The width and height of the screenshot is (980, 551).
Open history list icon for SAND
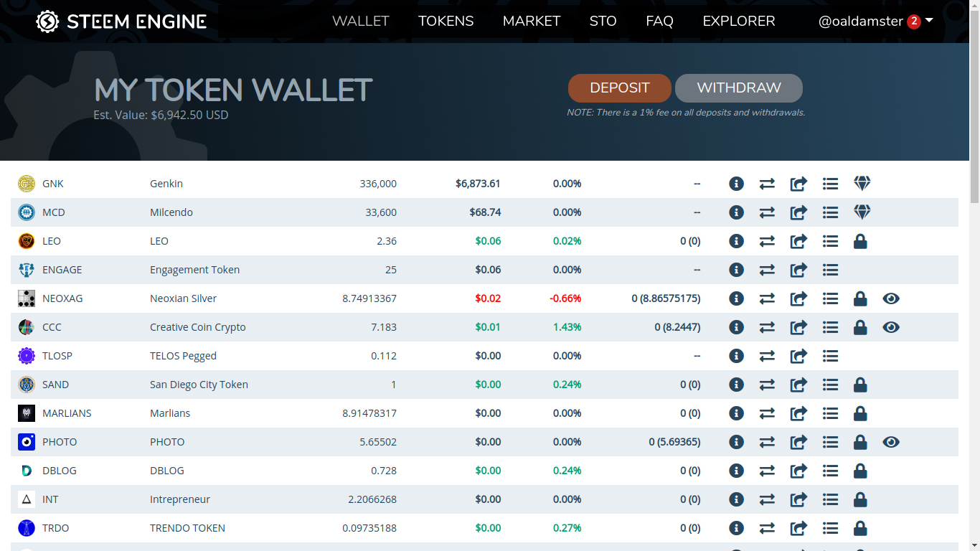[830, 385]
